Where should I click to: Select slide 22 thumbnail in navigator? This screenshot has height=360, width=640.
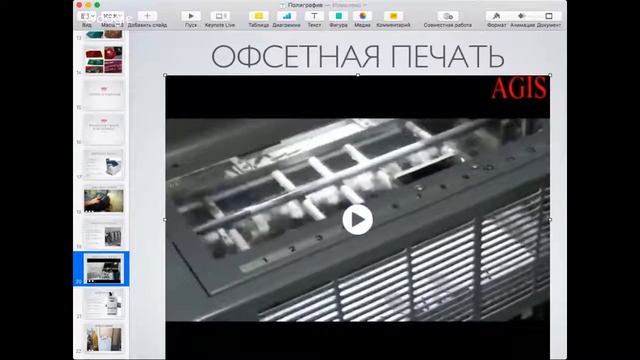tap(104, 338)
